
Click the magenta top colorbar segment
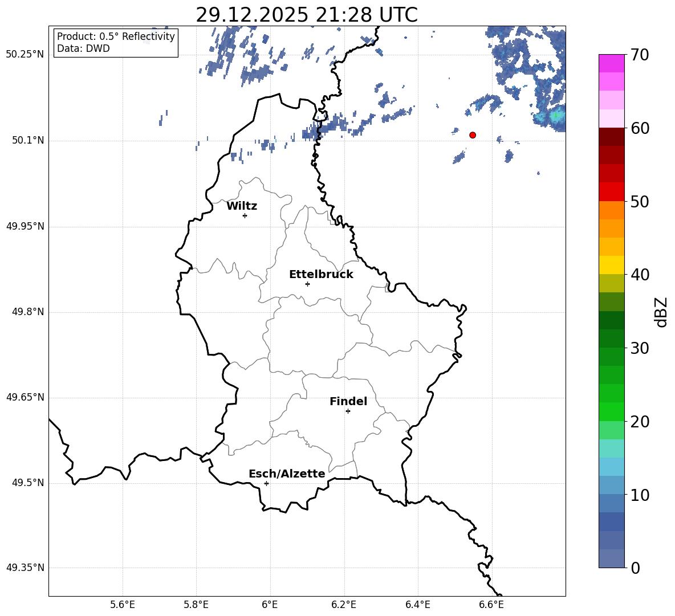pyautogui.click(x=611, y=64)
